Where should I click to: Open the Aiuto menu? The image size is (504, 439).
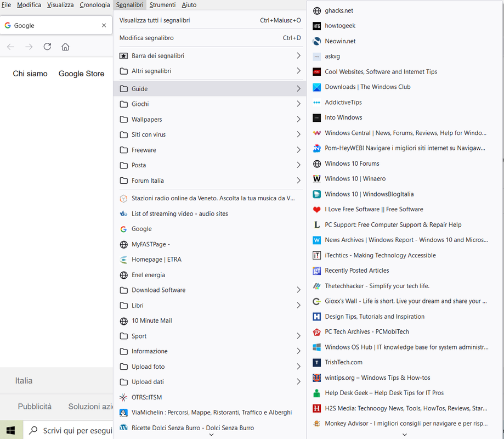[189, 5]
